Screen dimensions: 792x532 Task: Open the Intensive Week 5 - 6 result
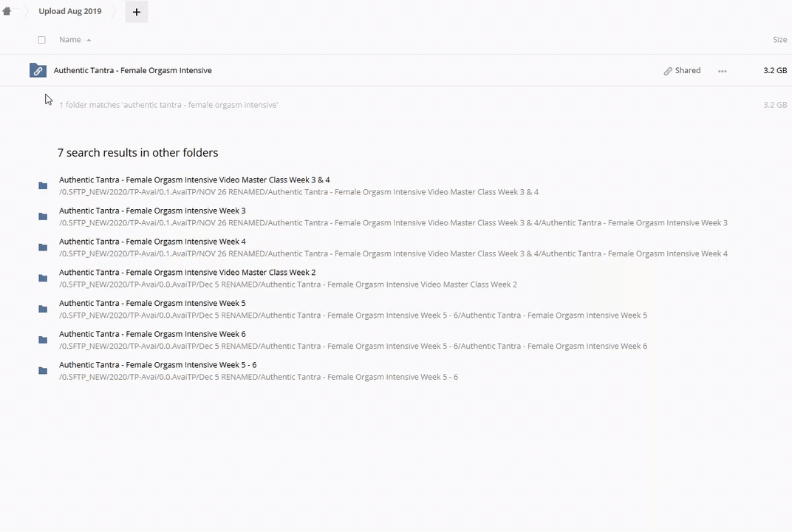click(x=157, y=365)
